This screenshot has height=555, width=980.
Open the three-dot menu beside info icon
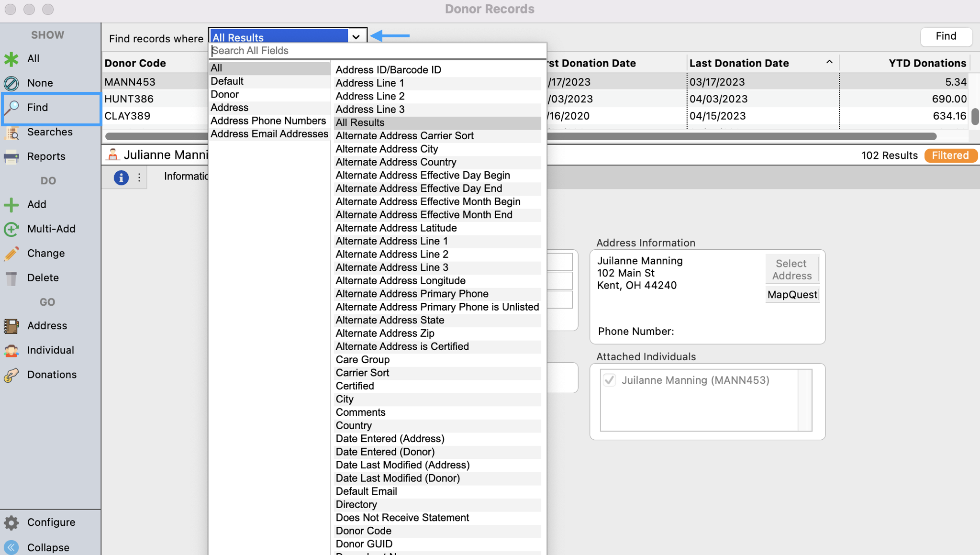[x=139, y=178]
